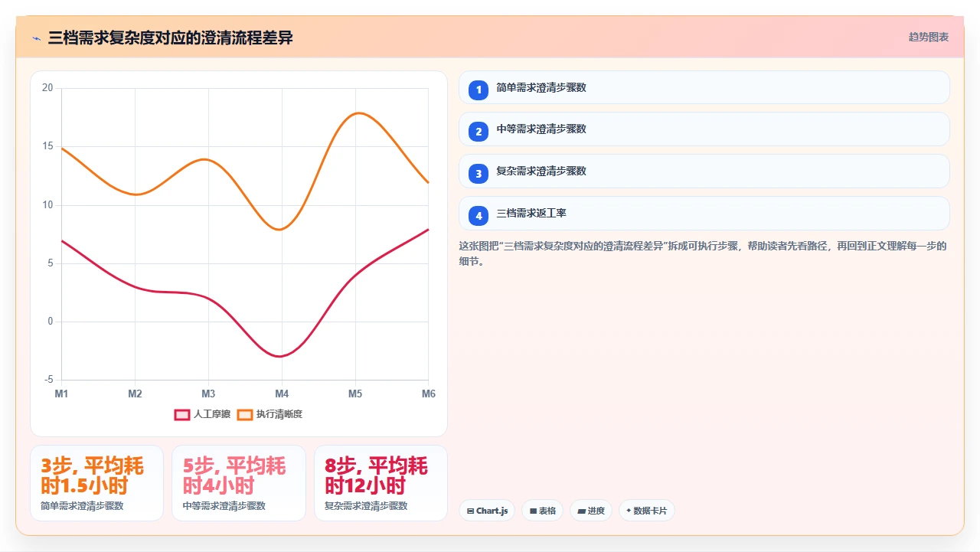The image size is (980, 552).
Task: Click the Chart.js tag
Action: 487,511
